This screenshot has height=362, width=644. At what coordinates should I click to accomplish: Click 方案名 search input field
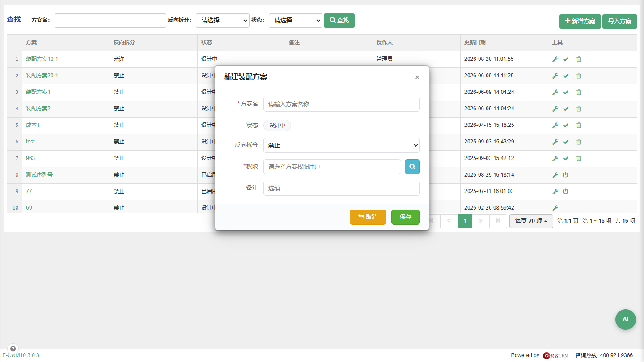(x=110, y=21)
